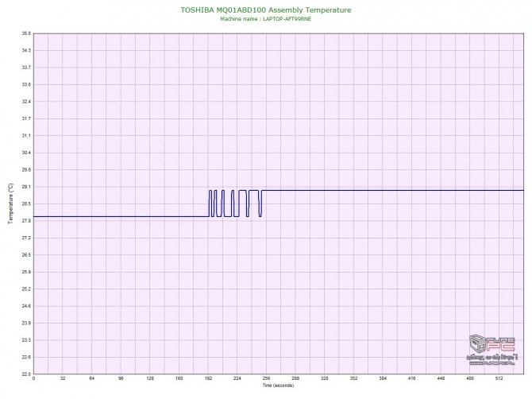Screen dimensions: 532x399
Task: Click the 33.0 temperature tick label
Action: 26,84
